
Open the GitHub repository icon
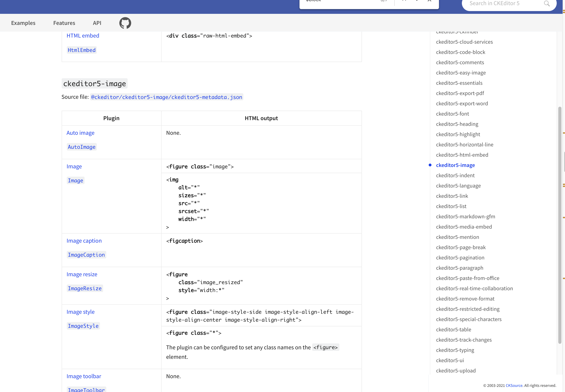pos(125,23)
